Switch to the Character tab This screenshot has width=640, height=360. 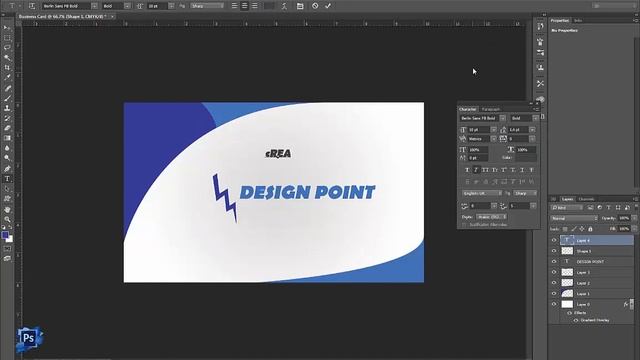[x=467, y=109]
